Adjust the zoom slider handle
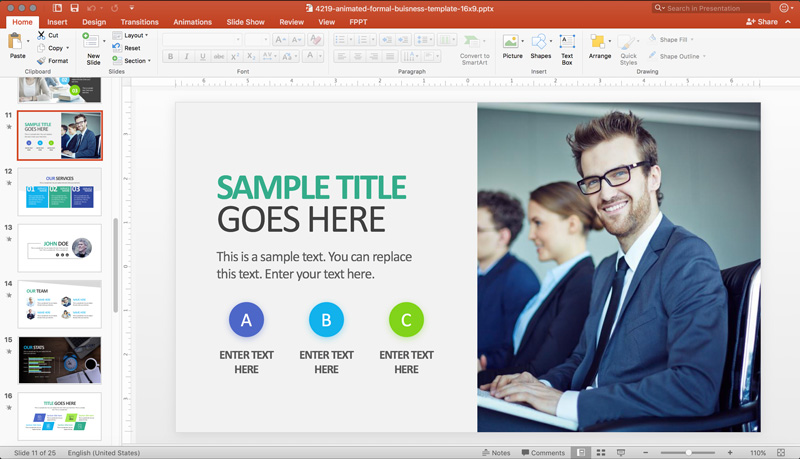The image size is (800, 459). [x=688, y=452]
